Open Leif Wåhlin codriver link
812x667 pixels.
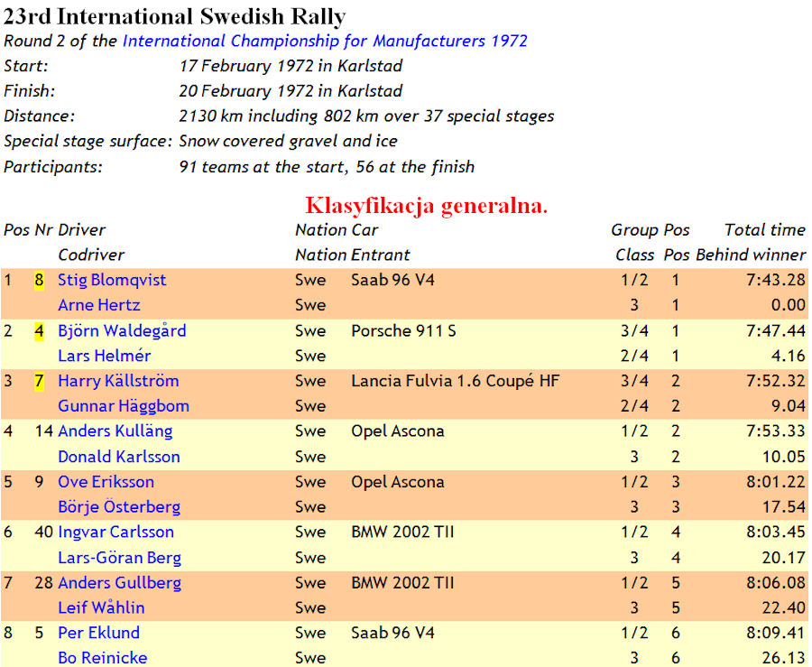click(x=101, y=608)
